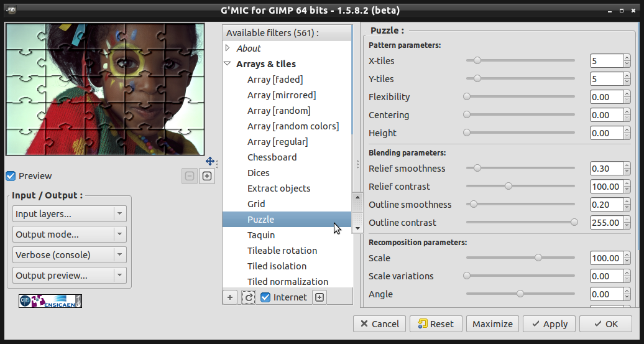Select the Chessboard filter
Viewport: 644px width, 344px height.
tap(272, 157)
